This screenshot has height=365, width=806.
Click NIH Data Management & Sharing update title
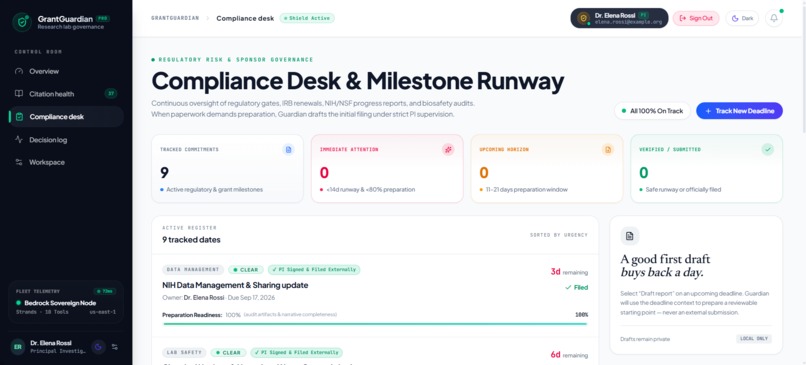[235, 285]
